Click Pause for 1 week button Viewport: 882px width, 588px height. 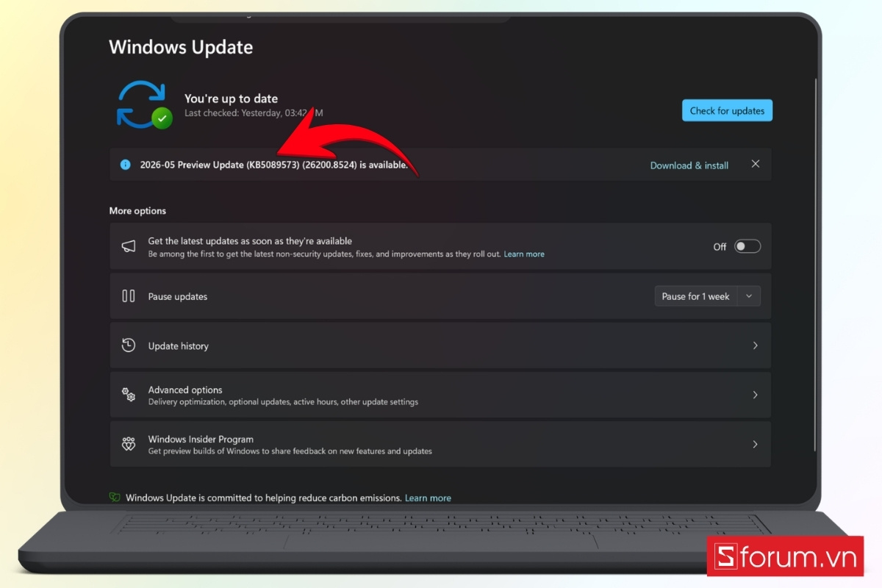point(695,296)
